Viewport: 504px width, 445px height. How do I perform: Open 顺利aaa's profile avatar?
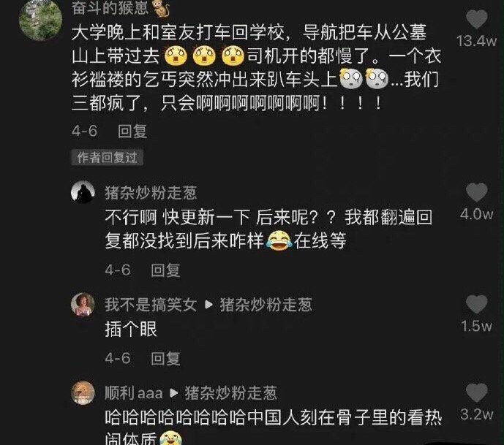coord(83,393)
